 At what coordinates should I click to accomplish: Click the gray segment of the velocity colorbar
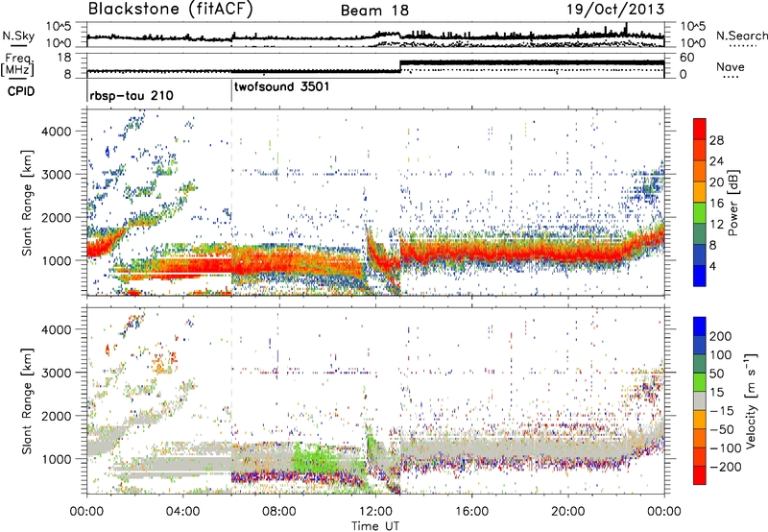(700, 400)
